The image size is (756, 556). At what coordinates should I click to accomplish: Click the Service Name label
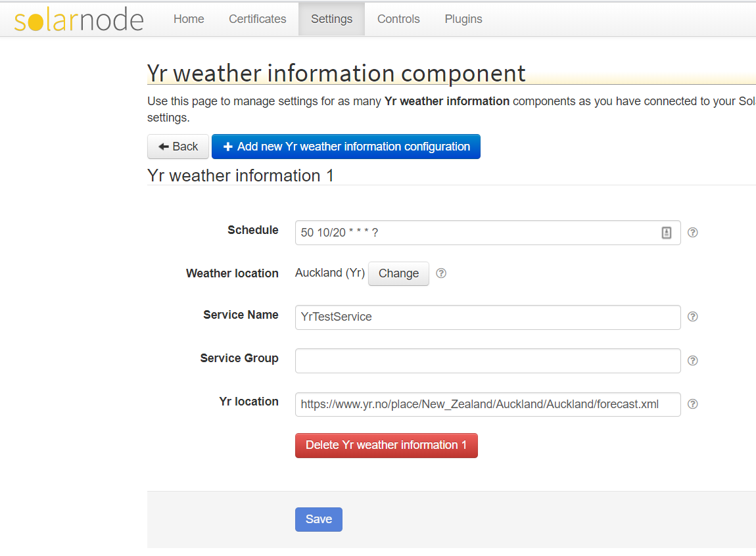tap(241, 315)
